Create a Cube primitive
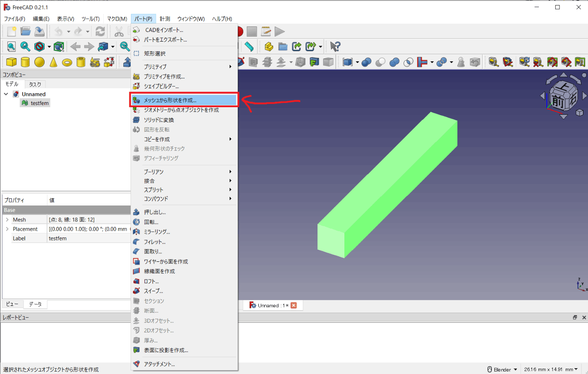The image size is (588, 374). tap(11, 62)
